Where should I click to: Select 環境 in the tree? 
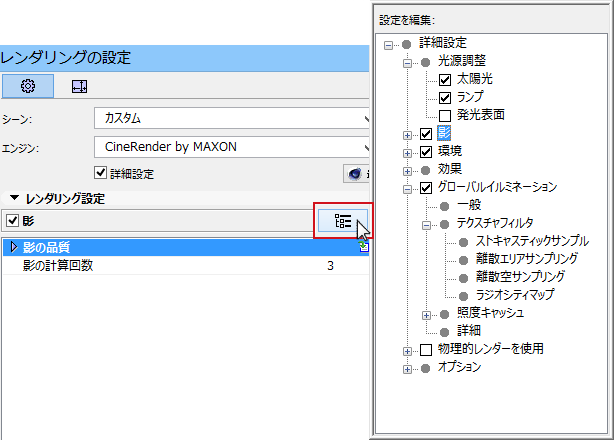450,151
